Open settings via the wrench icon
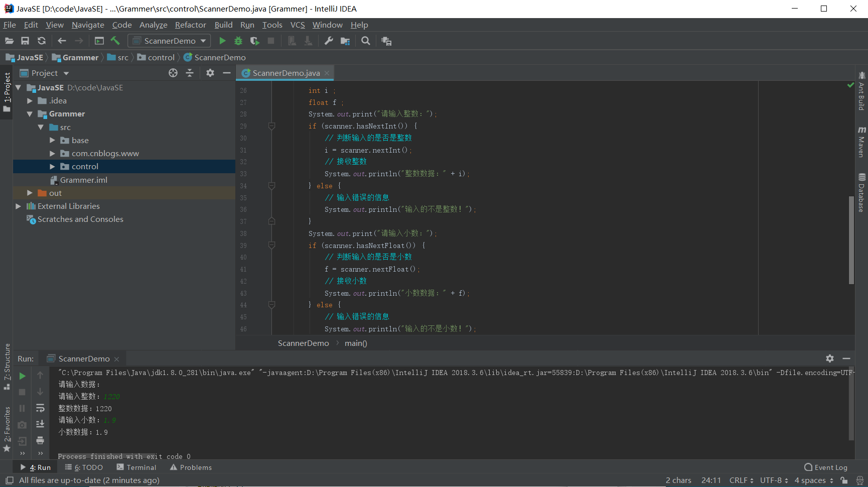868x487 pixels. point(329,41)
